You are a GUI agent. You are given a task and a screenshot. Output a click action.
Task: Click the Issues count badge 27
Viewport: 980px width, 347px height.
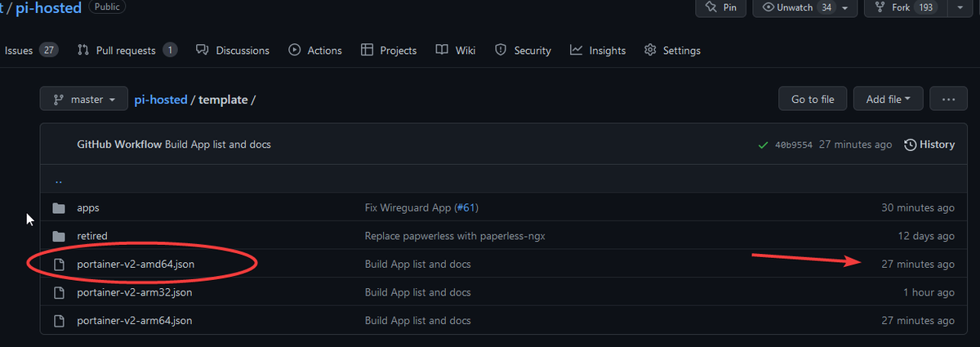point(49,51)
